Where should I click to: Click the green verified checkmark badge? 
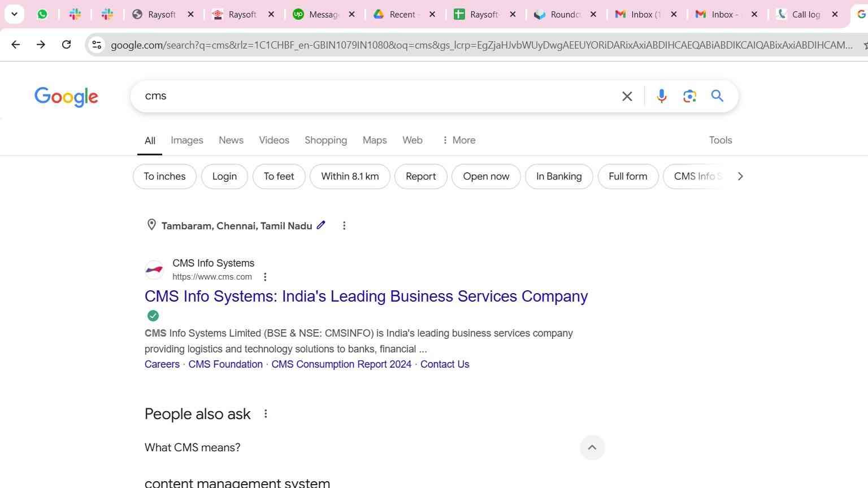coord(153,316)
